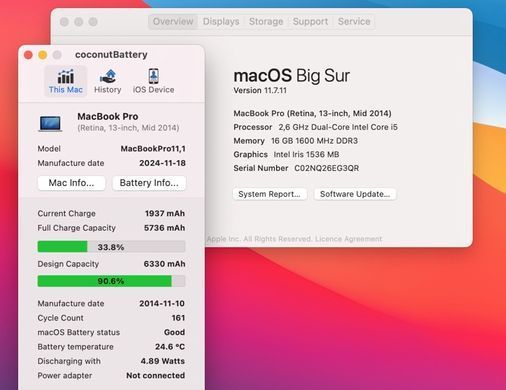This screenshot has width=506, height=390.
Task: Click the Power adapter value Not connected
Action: (x=155, y=375)
